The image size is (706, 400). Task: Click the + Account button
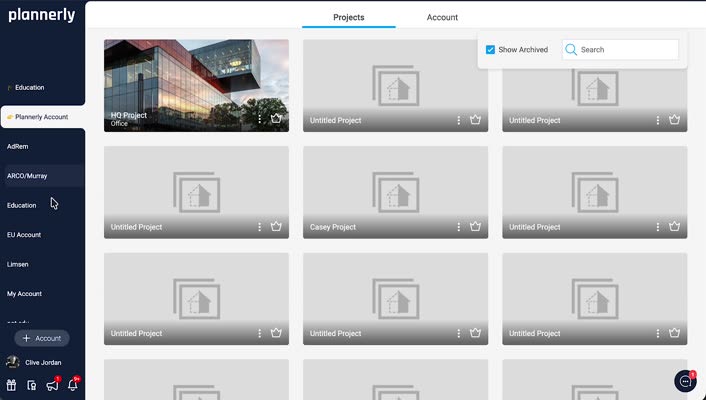click(42, 338)
